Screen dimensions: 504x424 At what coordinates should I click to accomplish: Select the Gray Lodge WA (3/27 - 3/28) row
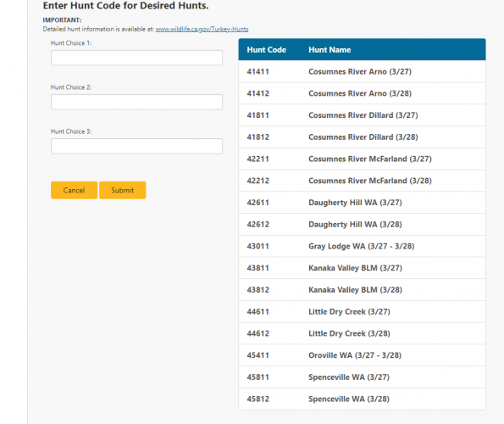point(362,246)
